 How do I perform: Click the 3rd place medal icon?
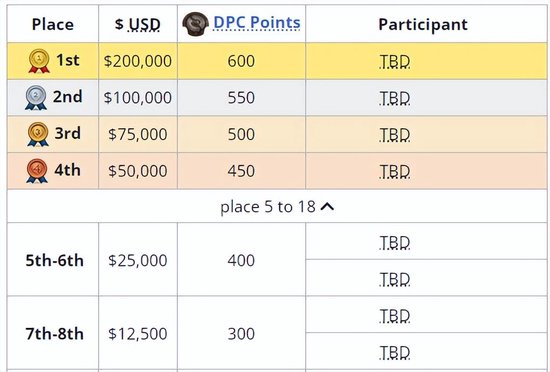point(38,134)
